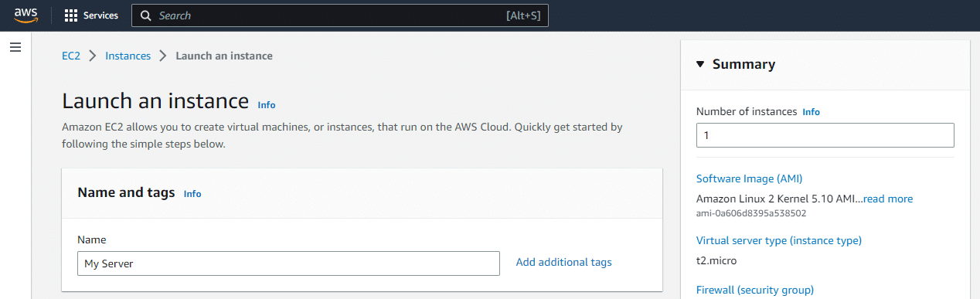Click Info beside Launch an instance
The image size is (980, 299).
coord(267,105)
